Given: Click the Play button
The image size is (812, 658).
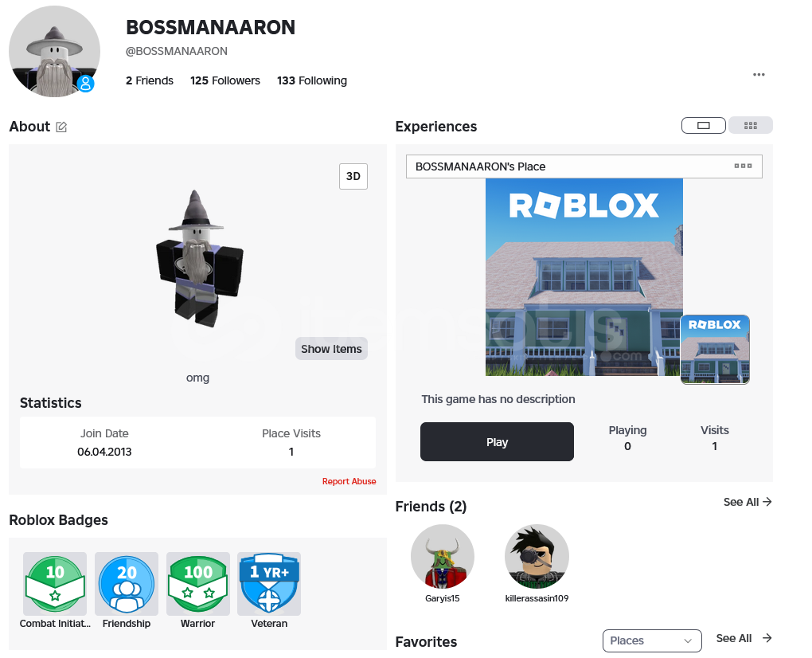Looking at the screenshot, I should tap(497, 442).
